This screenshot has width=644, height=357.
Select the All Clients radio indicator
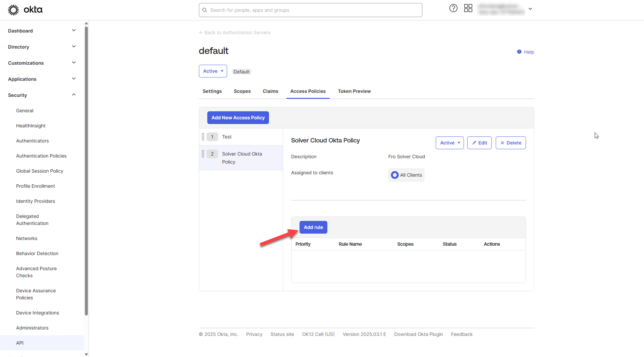tap(395, 175)
